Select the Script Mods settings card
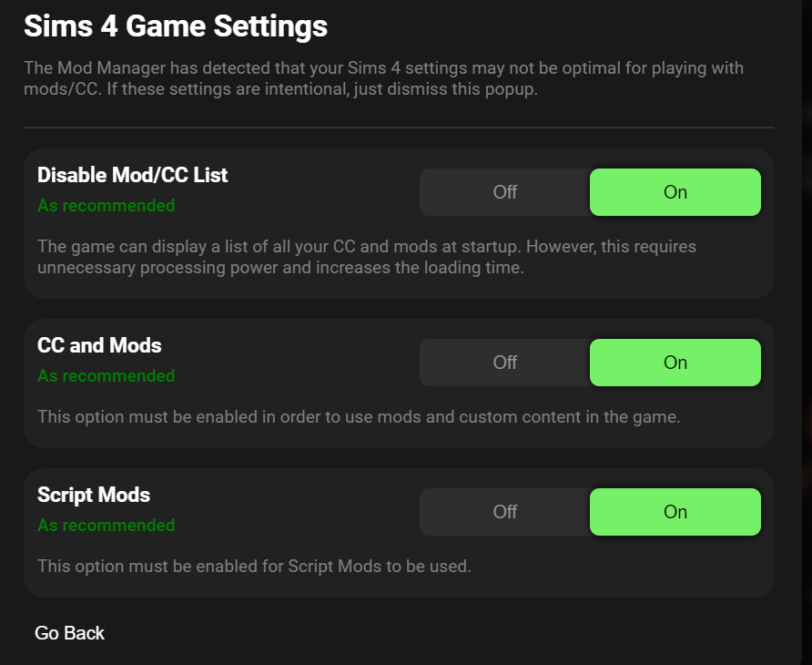812x665 pixels. pos(401,533)
